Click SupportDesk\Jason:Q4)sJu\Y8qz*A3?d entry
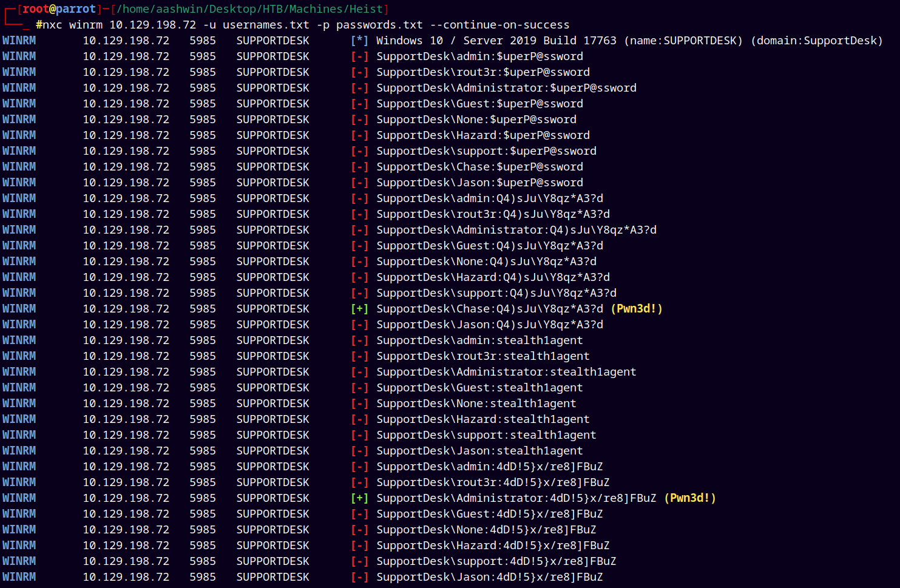 490,325
